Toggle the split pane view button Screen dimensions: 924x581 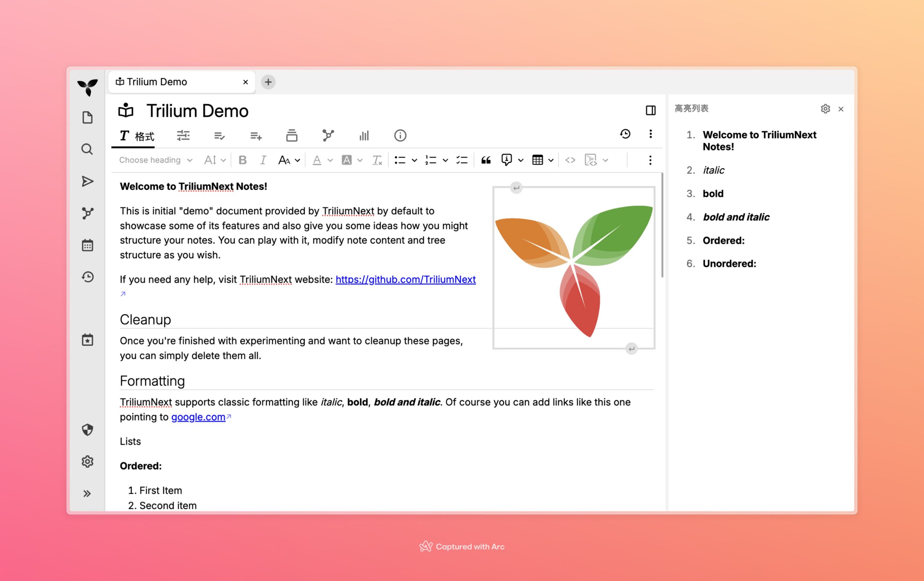point(650,110)
